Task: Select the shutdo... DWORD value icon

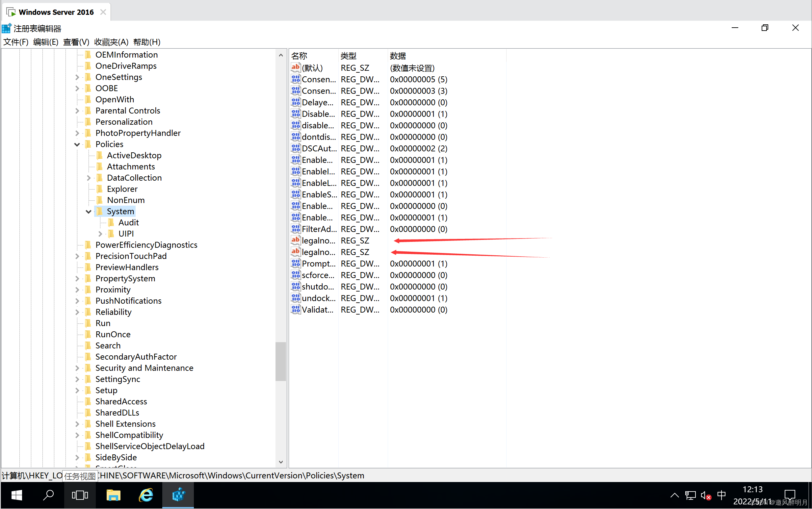Action: (295, 286)
